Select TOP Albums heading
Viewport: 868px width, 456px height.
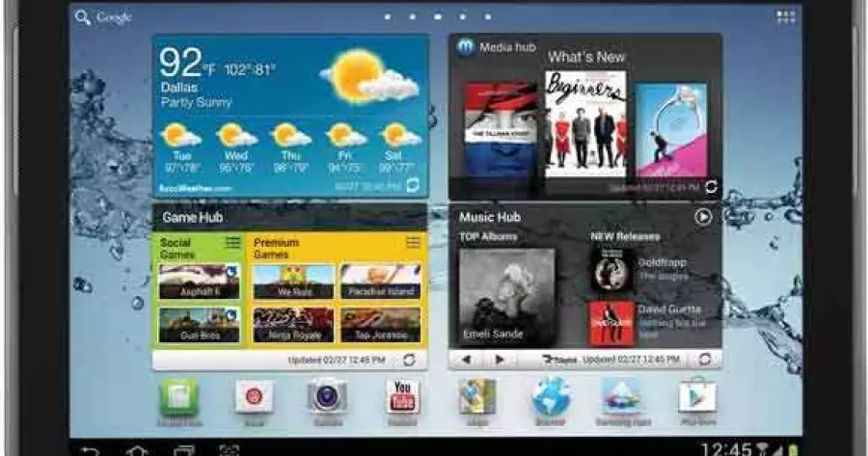click(x=488, y=237)
